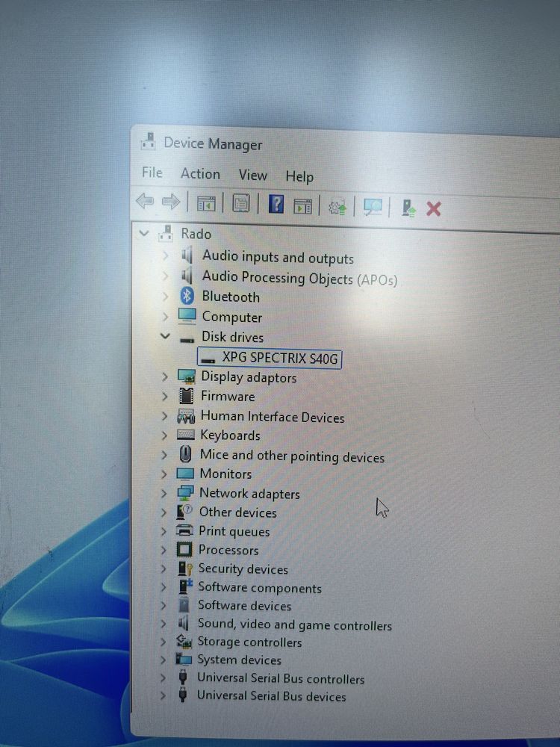This screenshot has height=747, width=560.
Task: Open the Properties toolbar icon
Action: (x=241, y=204)
